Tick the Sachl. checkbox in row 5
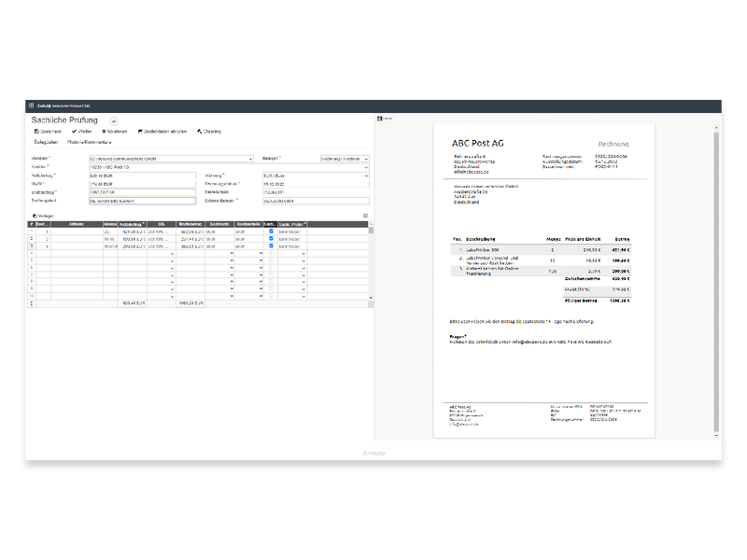 click(271, 260)
